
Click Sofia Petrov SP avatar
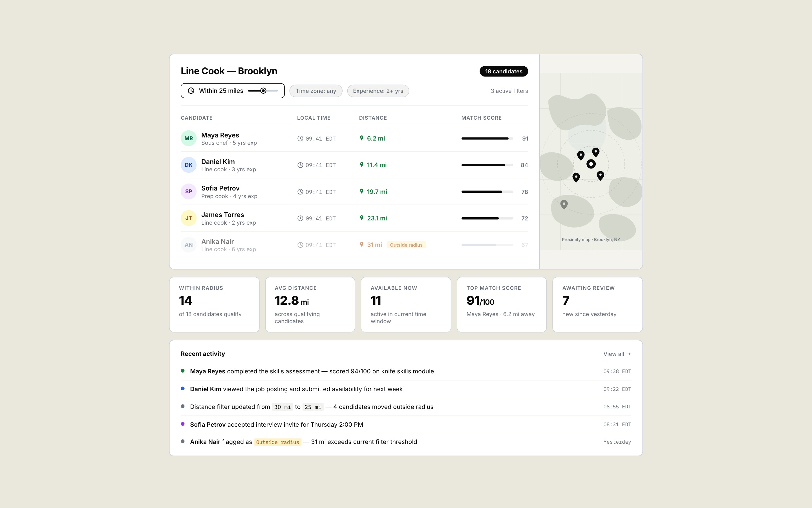point(189,192)
